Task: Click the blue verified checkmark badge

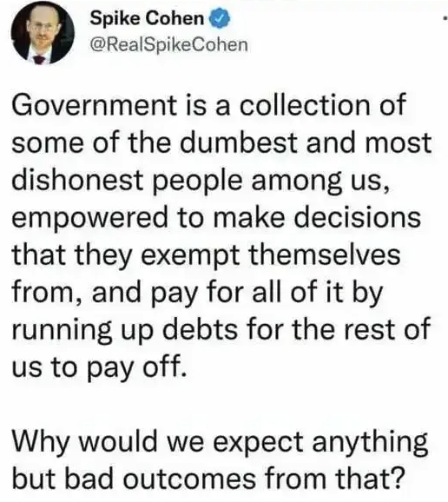Action: pos(220,19)
